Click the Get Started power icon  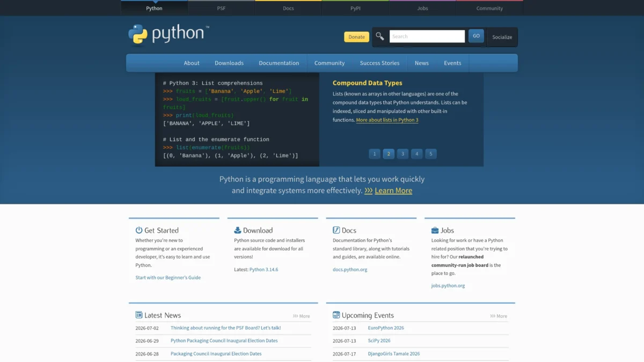pos(139,230)
